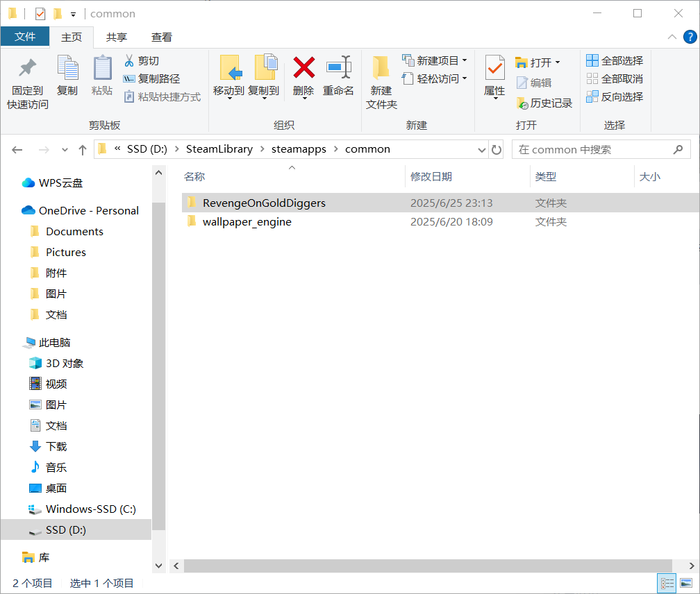Open the 文件 menu
700x594 pixels.
25,37
